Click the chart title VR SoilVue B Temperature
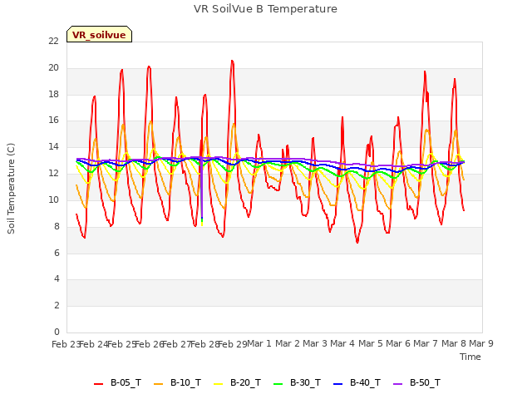This screenshot has width=532, height=399. [265, 9]
